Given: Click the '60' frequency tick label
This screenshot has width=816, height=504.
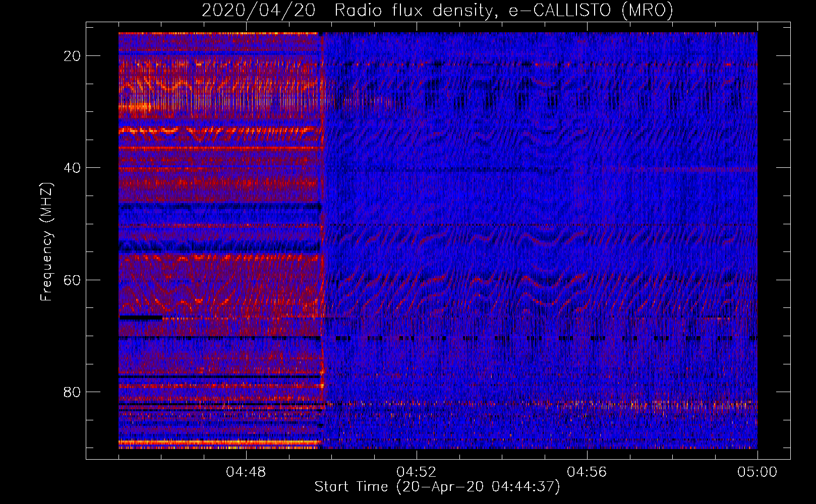Looking at the screenshot, I should [x=72, y=280].
